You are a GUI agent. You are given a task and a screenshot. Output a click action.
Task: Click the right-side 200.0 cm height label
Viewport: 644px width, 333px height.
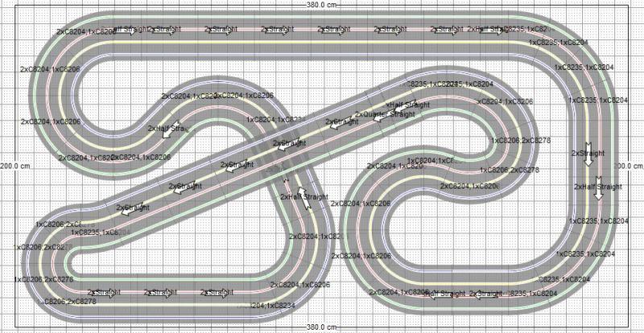629,166
